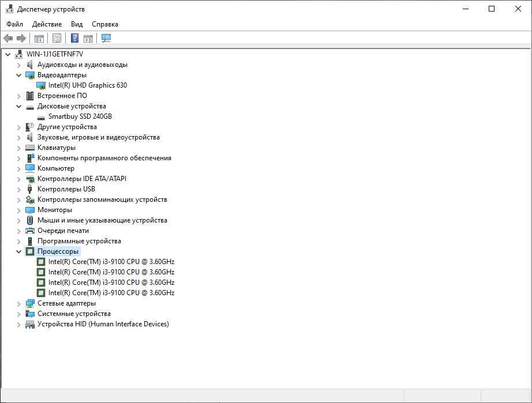Click the chip icon of Встроенное ПО

pyautogui.click(x=30, y=96)
